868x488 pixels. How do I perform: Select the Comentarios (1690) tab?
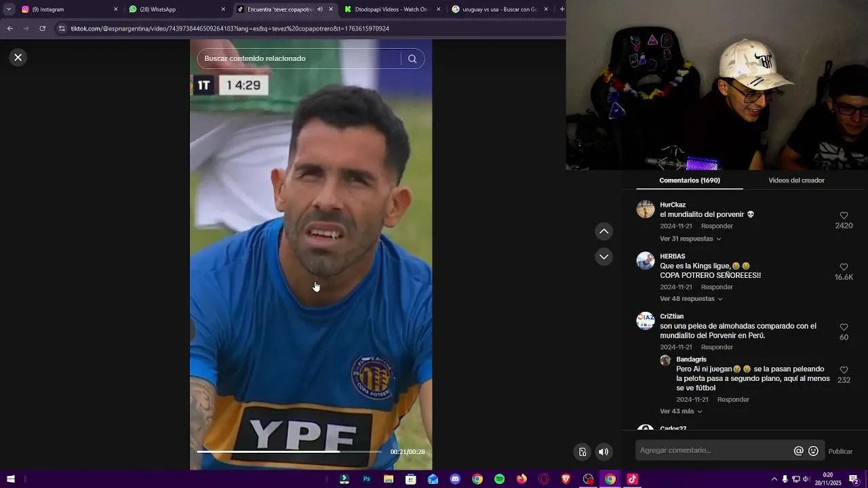690,180
